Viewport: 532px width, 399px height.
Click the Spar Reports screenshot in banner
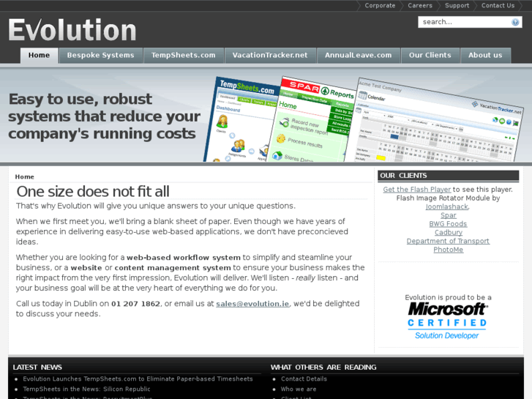310,119
